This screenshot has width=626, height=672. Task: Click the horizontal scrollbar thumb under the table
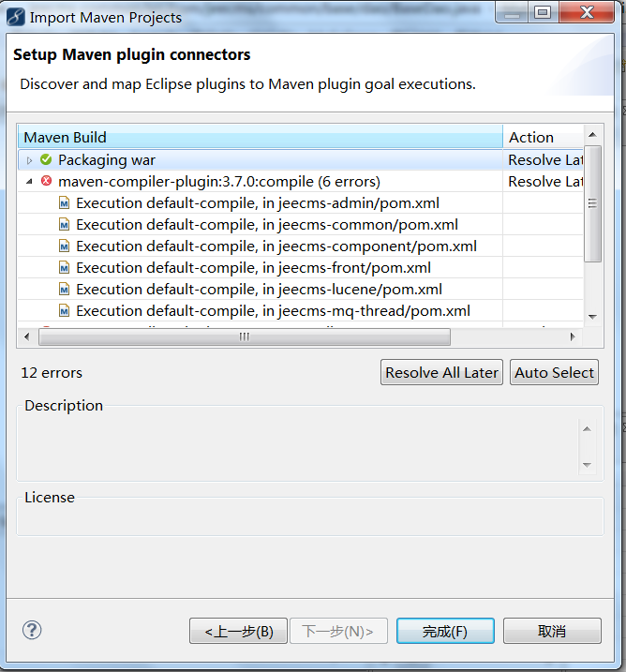[244, 336]
